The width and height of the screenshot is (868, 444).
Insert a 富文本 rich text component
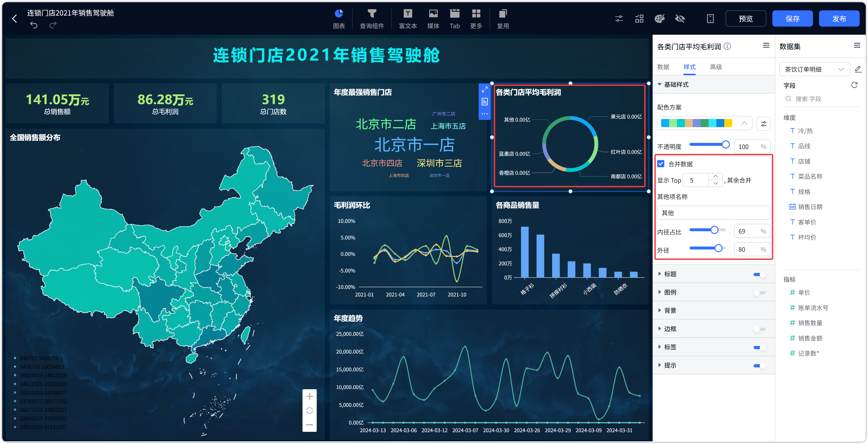click(408, 19)
